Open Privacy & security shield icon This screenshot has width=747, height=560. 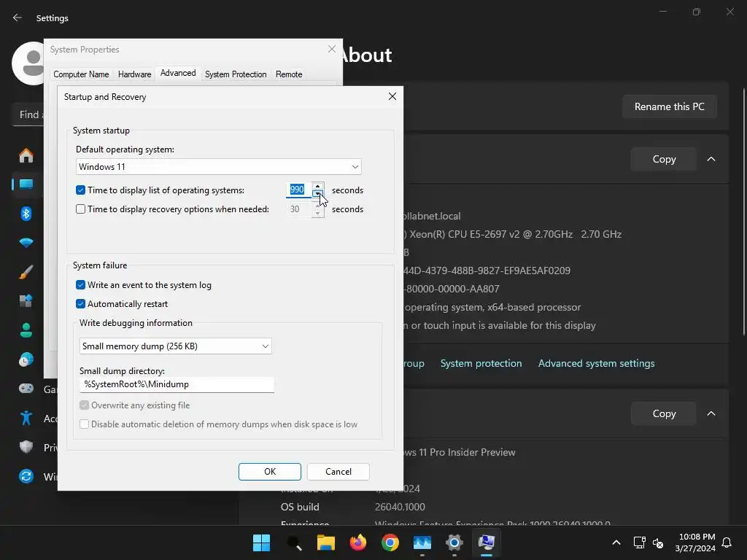point(26,447)
